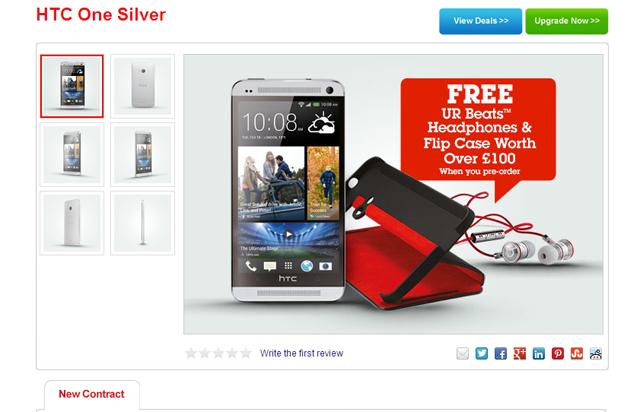The width and height of the screenshot is (640, 412).
Task: Open the Write the first review link
Action: point(302,353)
